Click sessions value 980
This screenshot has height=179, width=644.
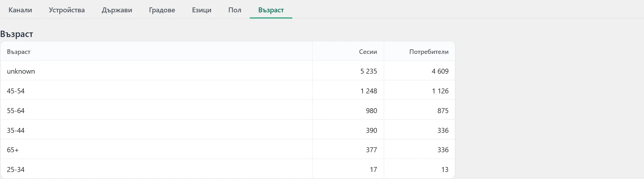tap(371, 111)
